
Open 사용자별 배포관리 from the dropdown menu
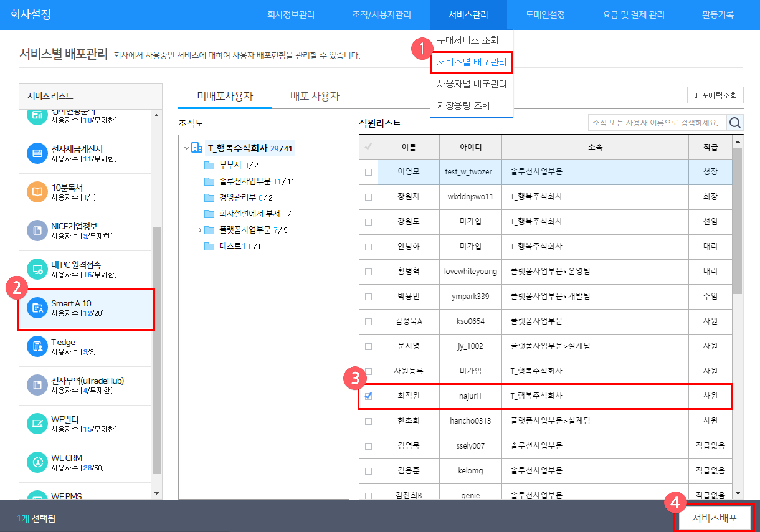472,84
